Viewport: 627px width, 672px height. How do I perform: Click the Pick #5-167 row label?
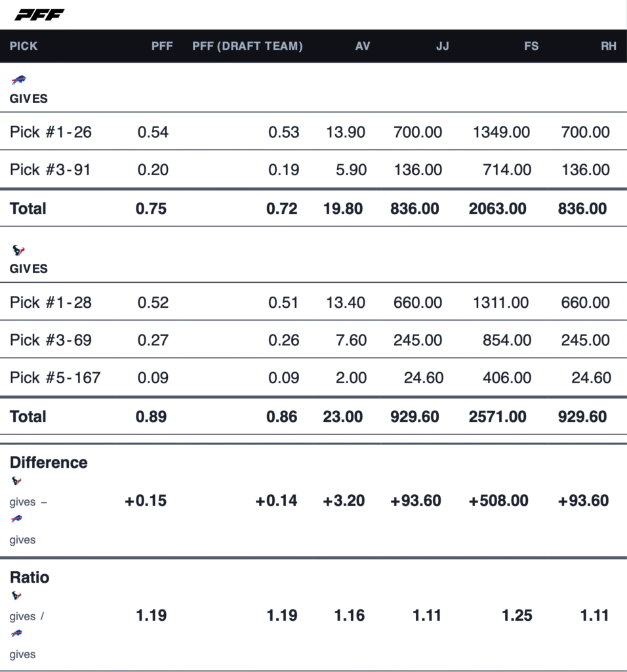click(55, 378)
